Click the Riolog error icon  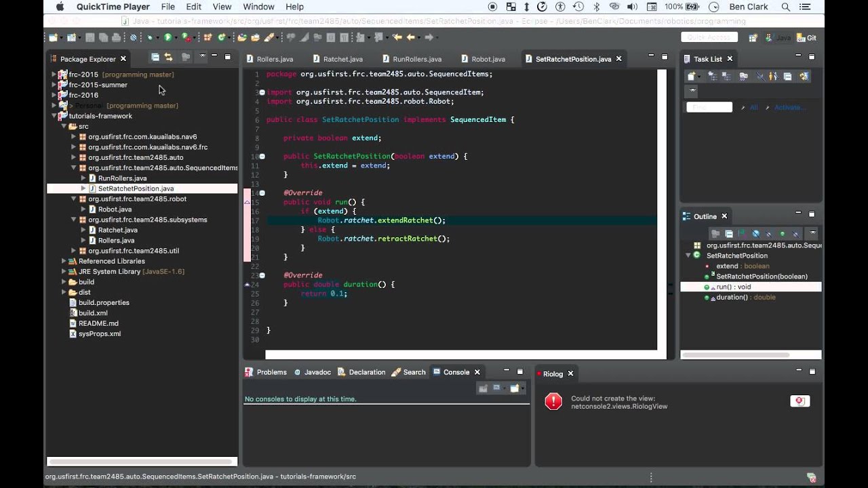coord(553,401)
